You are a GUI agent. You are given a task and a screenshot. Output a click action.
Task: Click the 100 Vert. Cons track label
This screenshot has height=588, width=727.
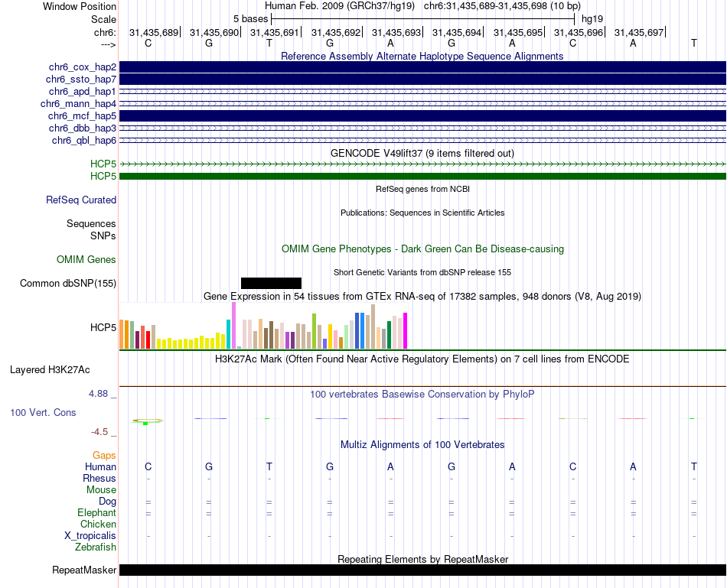[x=43, y=412]
